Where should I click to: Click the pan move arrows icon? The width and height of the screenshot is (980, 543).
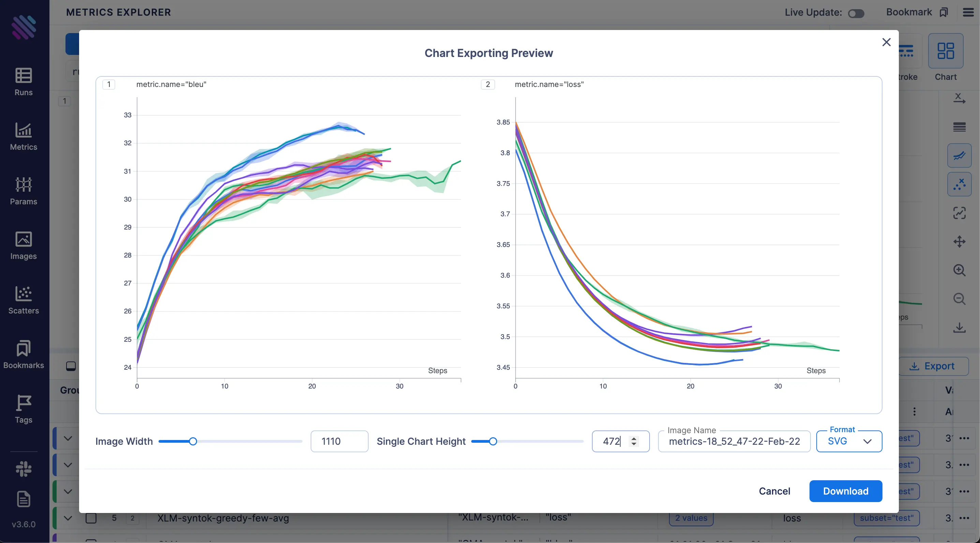[960, 241]
